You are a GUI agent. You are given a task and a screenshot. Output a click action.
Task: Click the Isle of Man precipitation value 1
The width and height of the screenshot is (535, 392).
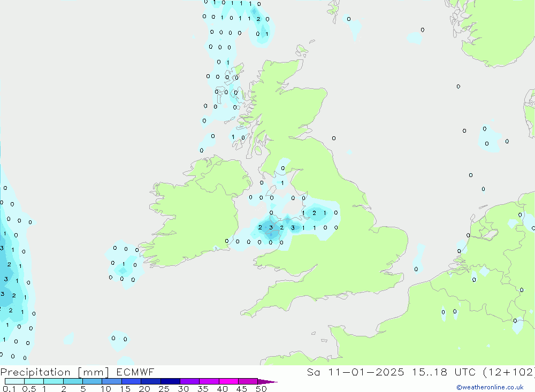tap(282, 183)
